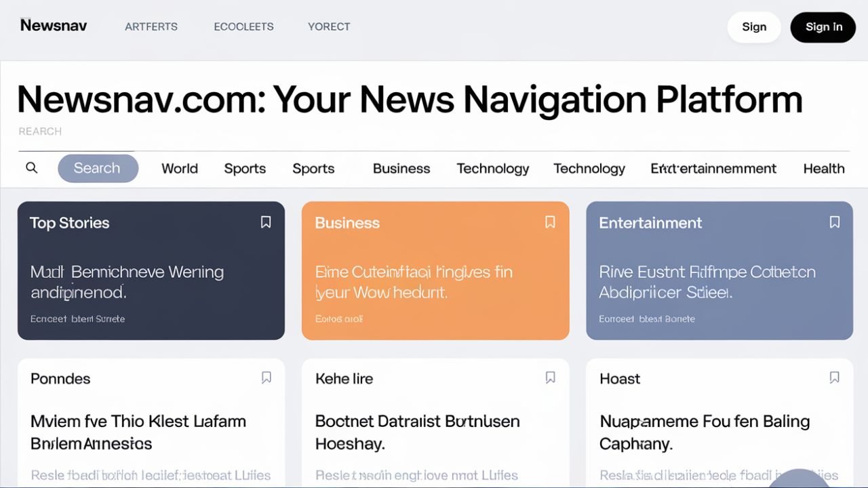The image size is (868, 488).
Task: Select the Health category tab
Action: pos(824,169)
